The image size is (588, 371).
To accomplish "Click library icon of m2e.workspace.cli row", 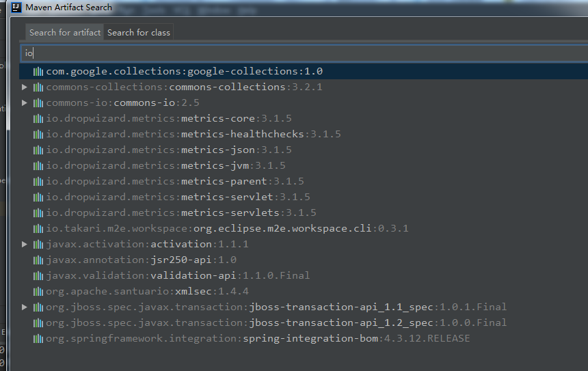I will point(38,229).
